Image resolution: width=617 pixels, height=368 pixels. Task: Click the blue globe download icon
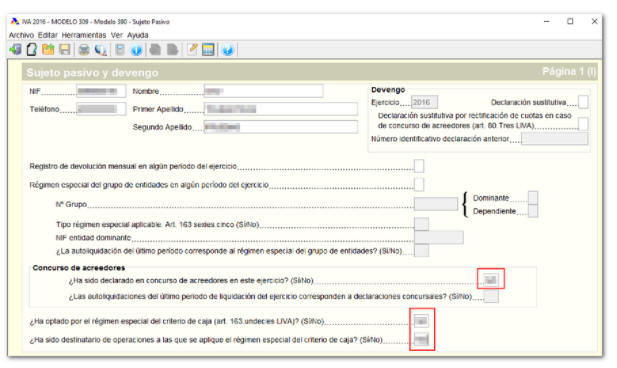click(228, 50)
